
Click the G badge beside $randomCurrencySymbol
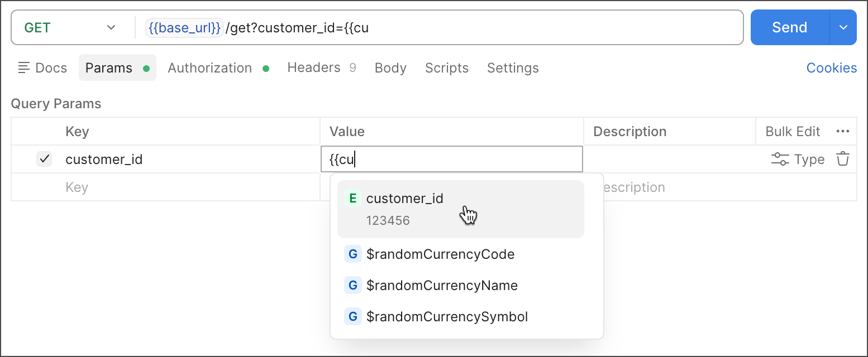pyautogui.click(x=352, y=317)
